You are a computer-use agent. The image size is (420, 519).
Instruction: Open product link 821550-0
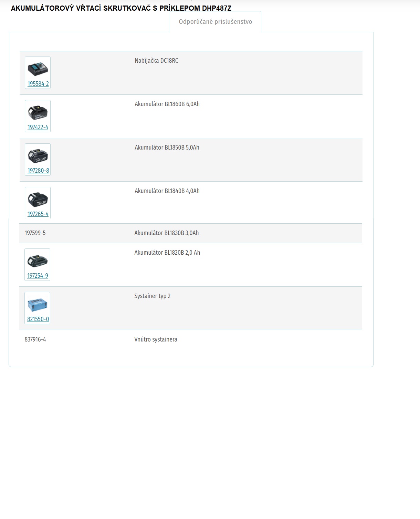coord(38,319)
